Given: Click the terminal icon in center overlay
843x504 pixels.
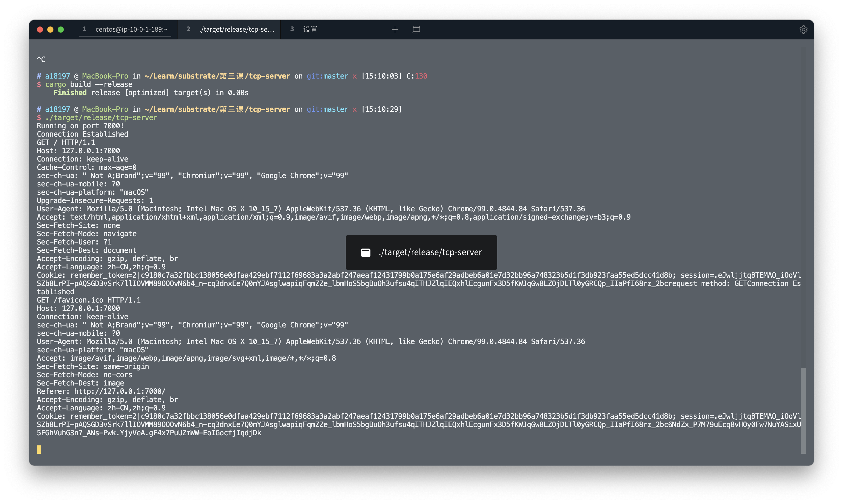Looking at the screenshot, I should tap(366, 252).
